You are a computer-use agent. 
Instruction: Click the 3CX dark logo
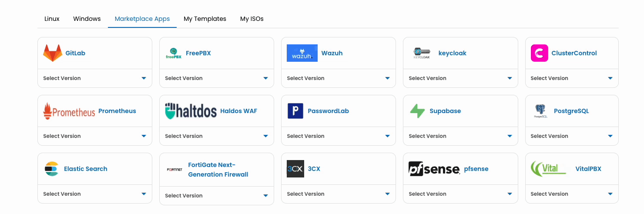[295, 169]
